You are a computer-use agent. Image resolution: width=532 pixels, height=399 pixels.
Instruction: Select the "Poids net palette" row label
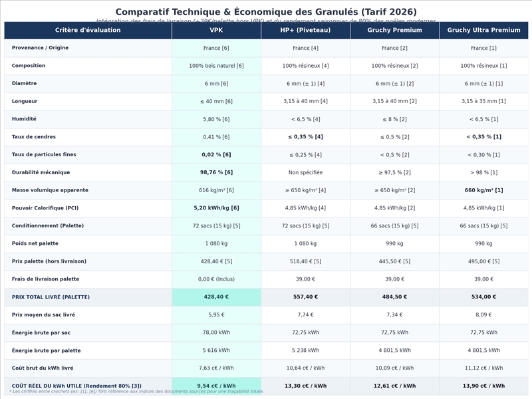click(x=35, y=243)
